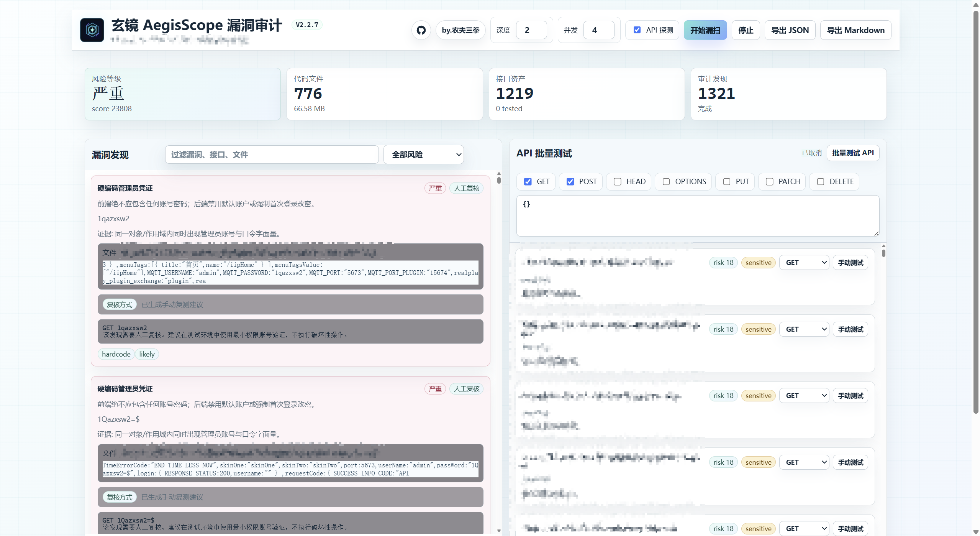The image size is (980, 536).
Task: Focus the 并发 concurrency input field
Action: [599, 30]
